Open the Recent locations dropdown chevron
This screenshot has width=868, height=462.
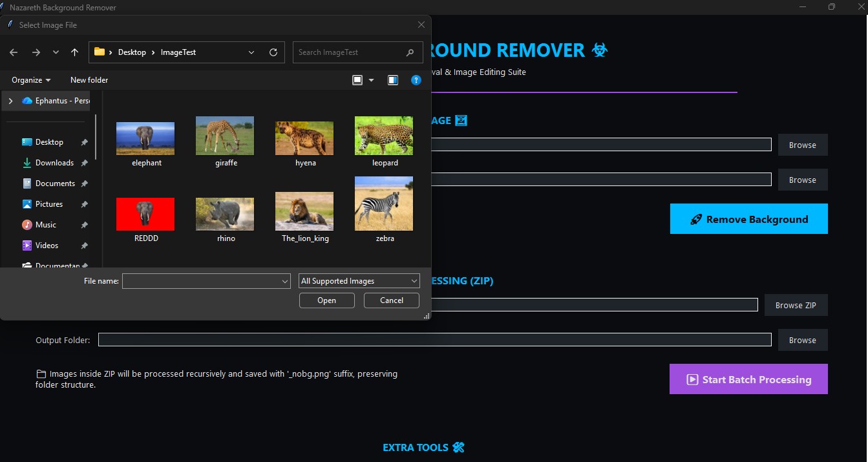pyautogui.click(x=56, y=52)
